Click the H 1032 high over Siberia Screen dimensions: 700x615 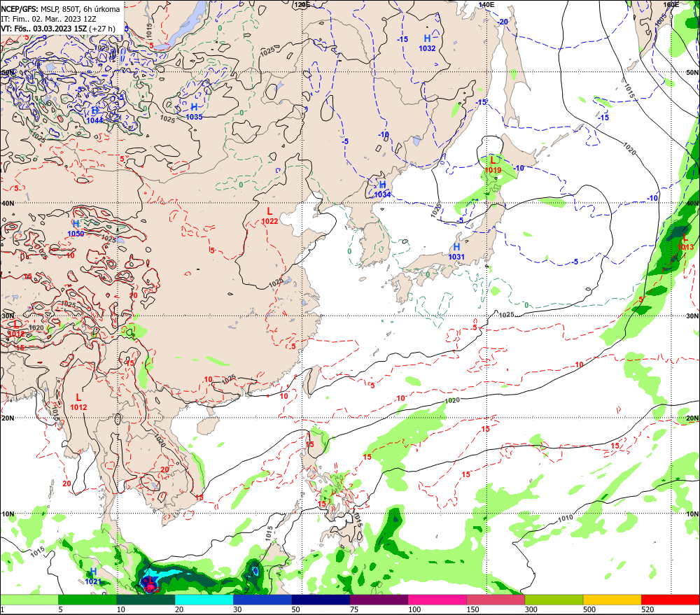tap(427, 43)
